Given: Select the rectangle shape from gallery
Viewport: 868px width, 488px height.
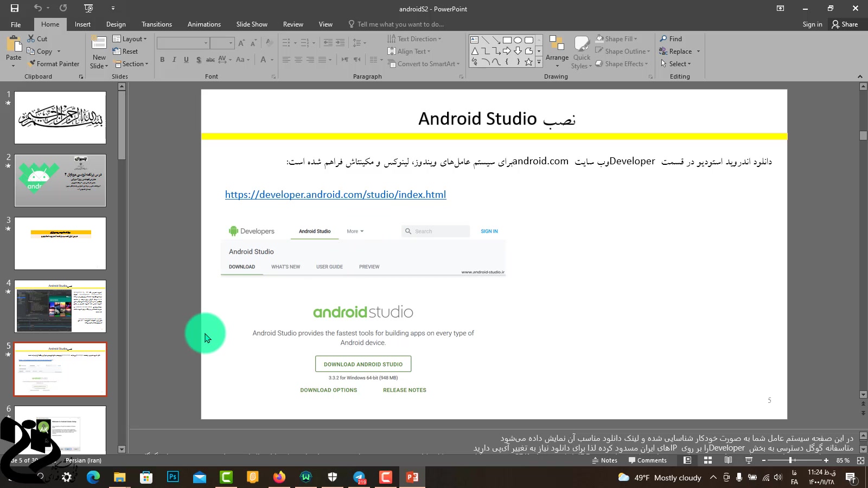Looking at the screenshot, I should tap(507, 40).
